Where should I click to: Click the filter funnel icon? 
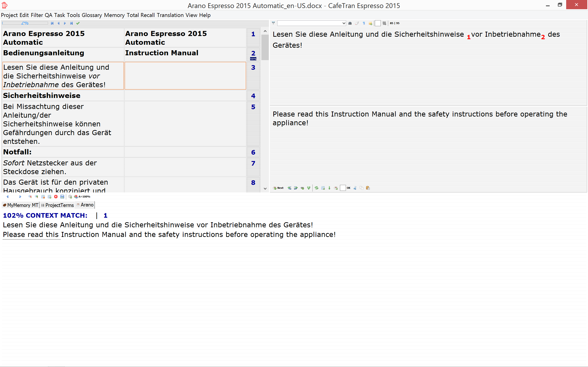(273, 23)
